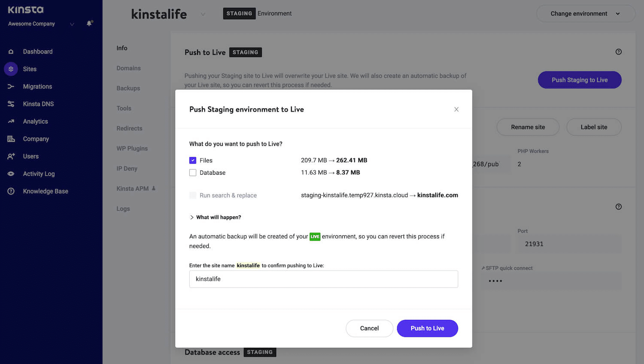The height and width of the screenshot is (364, 644).
Task: Click the notification bell icon
Action: click(89, 23)
